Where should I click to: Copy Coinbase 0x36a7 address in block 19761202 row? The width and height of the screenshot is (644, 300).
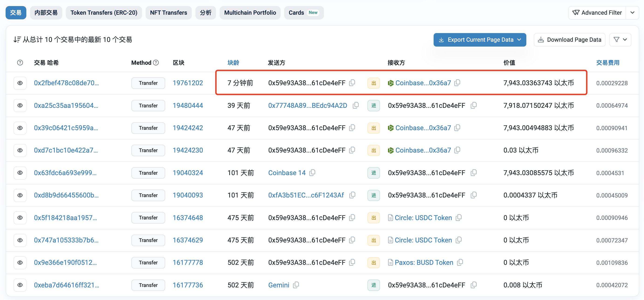[x=457, y=83]
